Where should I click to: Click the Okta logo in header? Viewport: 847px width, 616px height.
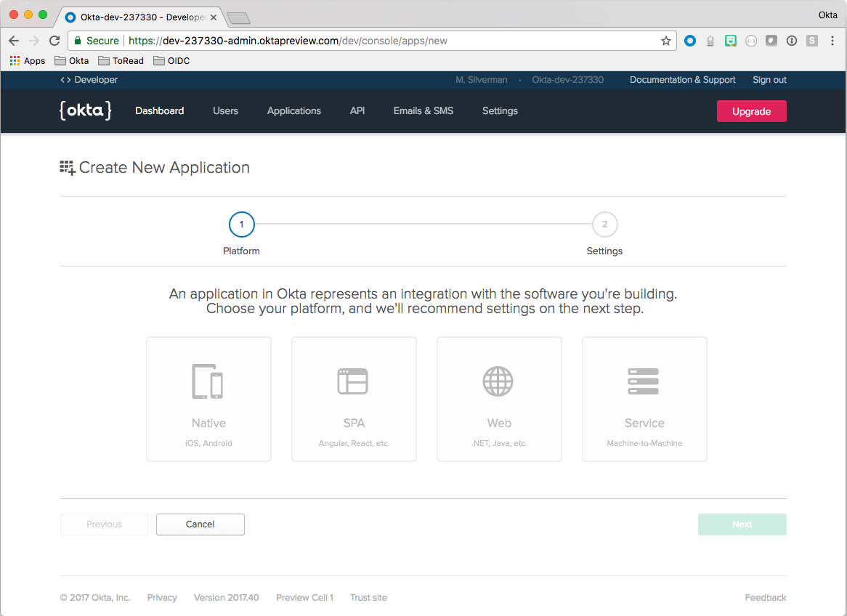86,110
